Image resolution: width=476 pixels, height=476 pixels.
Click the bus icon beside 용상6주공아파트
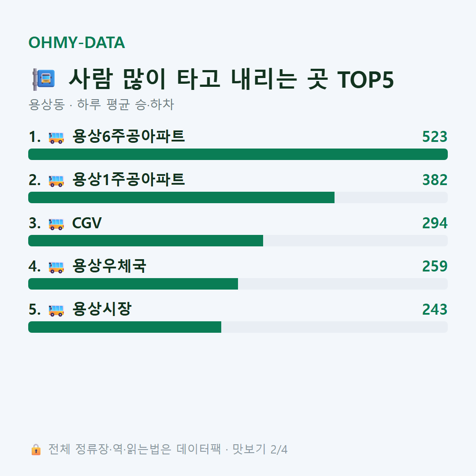56,138
